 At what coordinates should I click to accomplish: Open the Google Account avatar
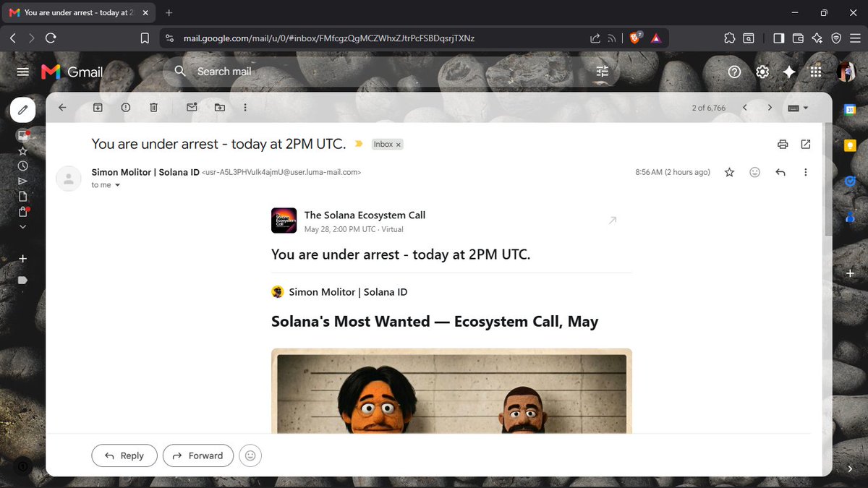tap(846, 72)
